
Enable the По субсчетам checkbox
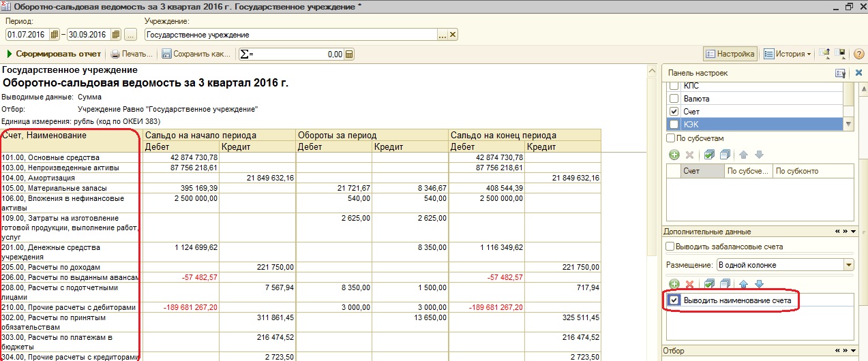tap(670, 138)
